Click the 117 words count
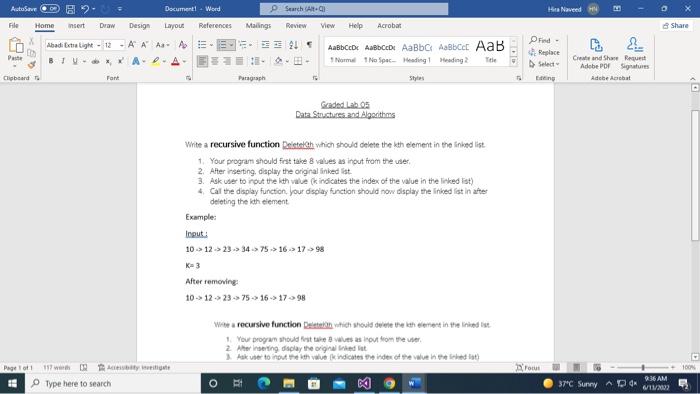Viewport: 700px width, 394px height. [57, 367]
